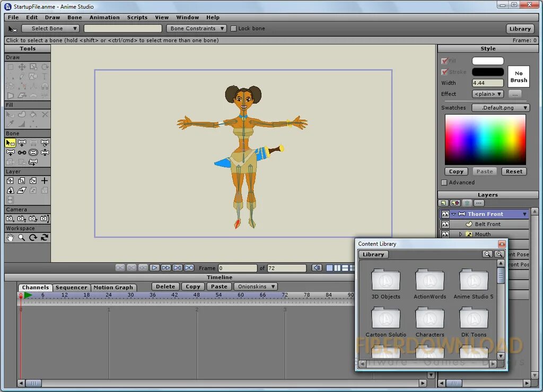Hide the Mouth layer

(x=445, y=234)
